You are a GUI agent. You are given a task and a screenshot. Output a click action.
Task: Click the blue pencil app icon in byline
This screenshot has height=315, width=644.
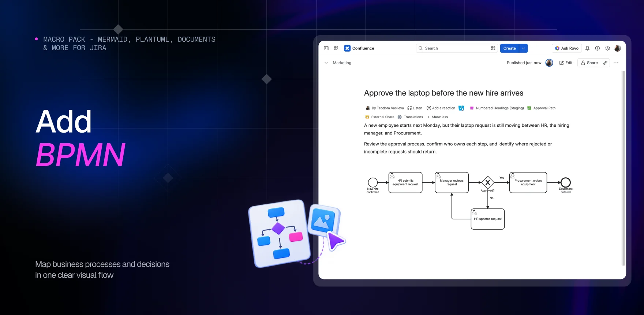[x=461, y=108]
